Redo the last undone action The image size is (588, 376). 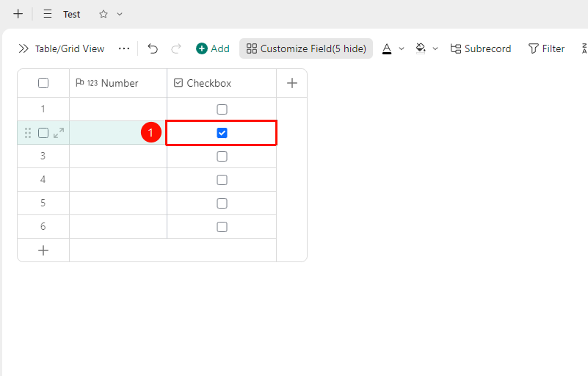point(176,48)
